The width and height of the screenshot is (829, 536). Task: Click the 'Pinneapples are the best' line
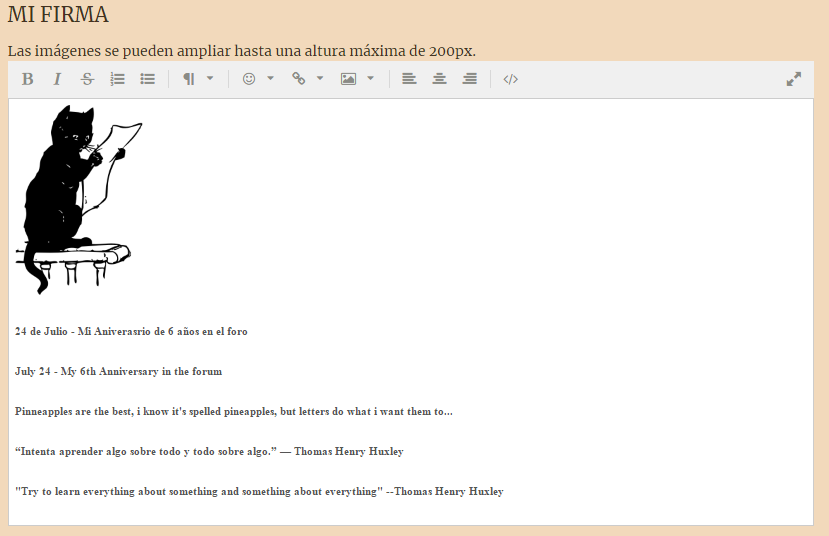click(x=234, y=412)
